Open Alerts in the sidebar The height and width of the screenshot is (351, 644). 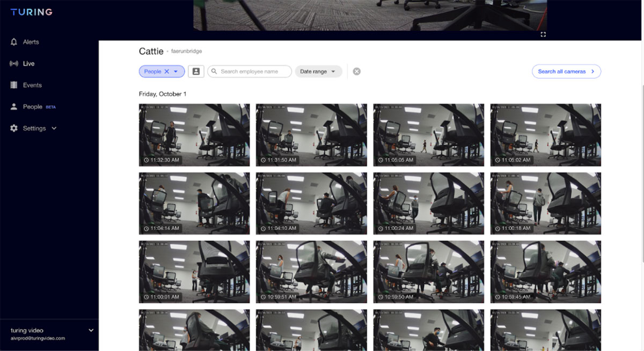(x=31, y=42)
